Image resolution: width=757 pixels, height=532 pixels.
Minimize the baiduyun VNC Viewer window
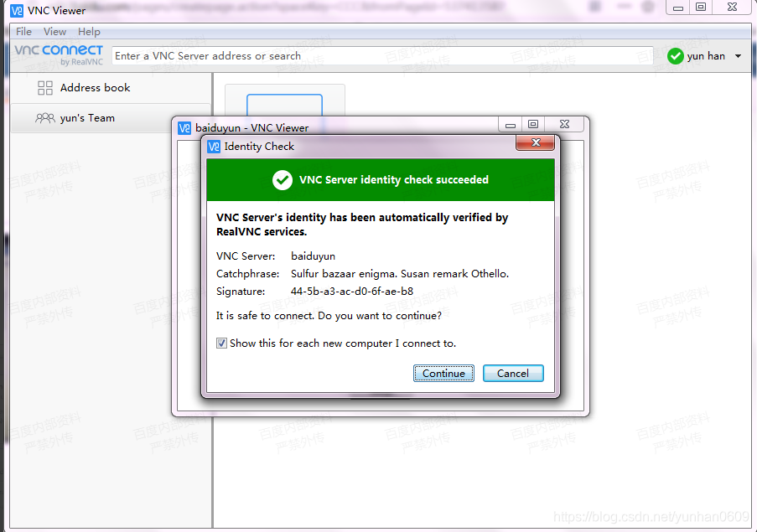511,125
